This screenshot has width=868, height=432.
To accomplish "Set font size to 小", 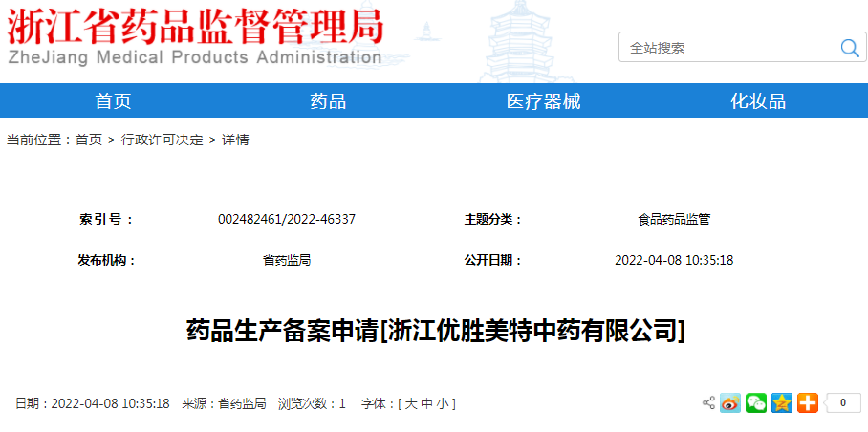I will pos(443,403).
